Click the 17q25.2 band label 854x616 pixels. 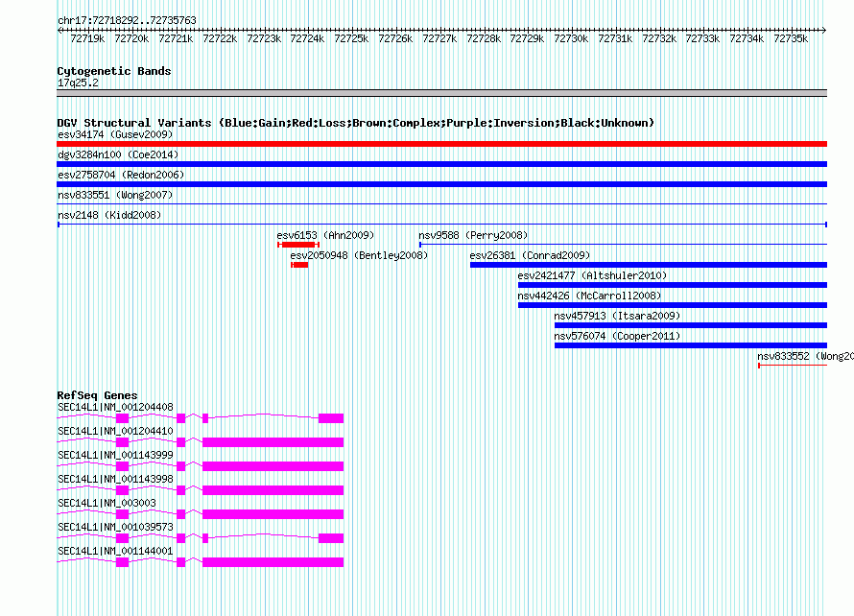pyautogui.click(x=78, y=83)
